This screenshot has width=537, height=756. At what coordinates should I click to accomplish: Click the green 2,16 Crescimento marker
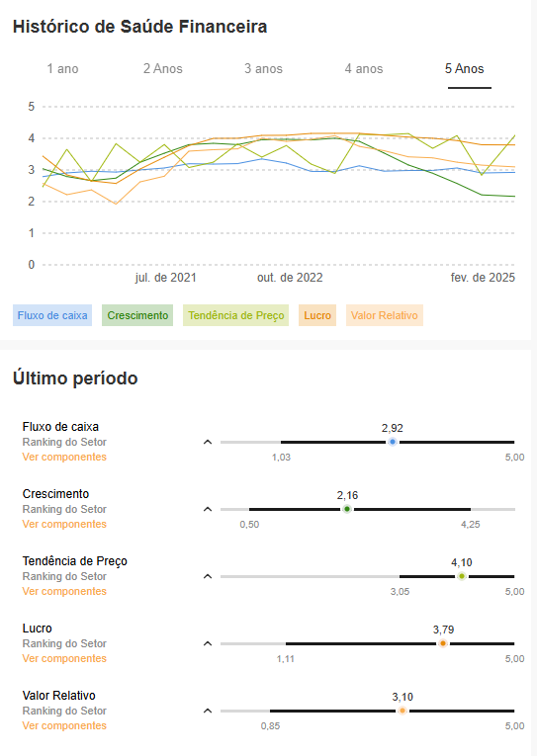(347, 509)
